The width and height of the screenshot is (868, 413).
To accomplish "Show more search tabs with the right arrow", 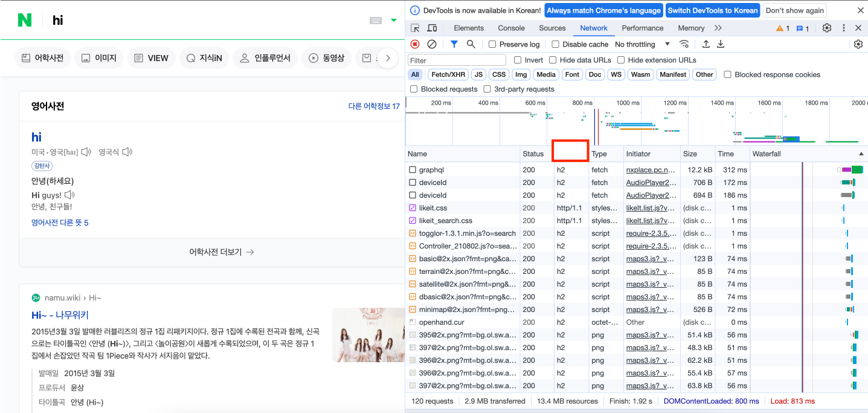I will click(388, 58).
